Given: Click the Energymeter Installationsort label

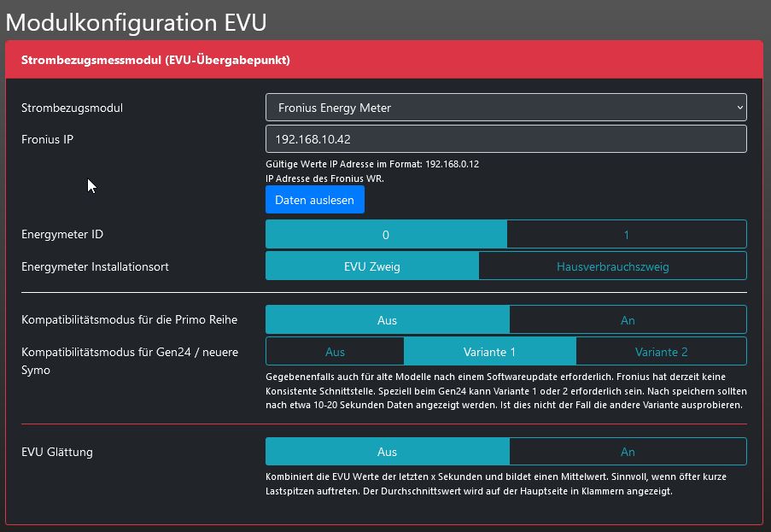Looking at the screenshot, I should (x=95, y=266).
